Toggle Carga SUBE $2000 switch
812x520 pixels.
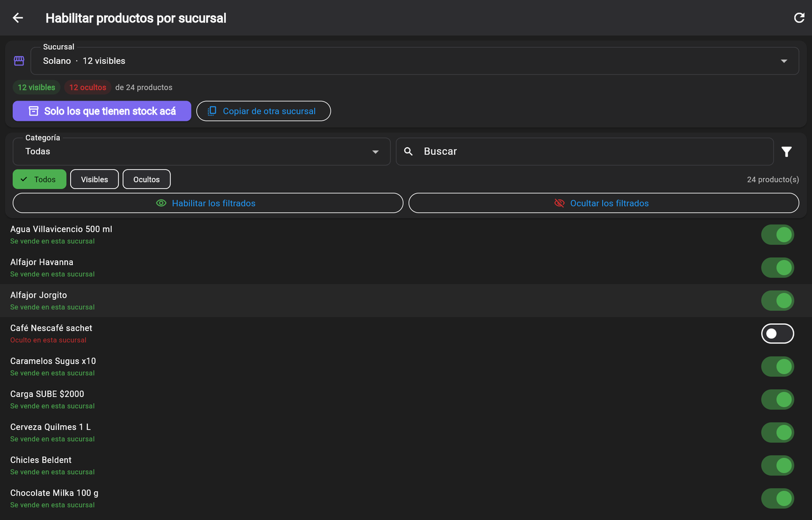coord(778,400)
